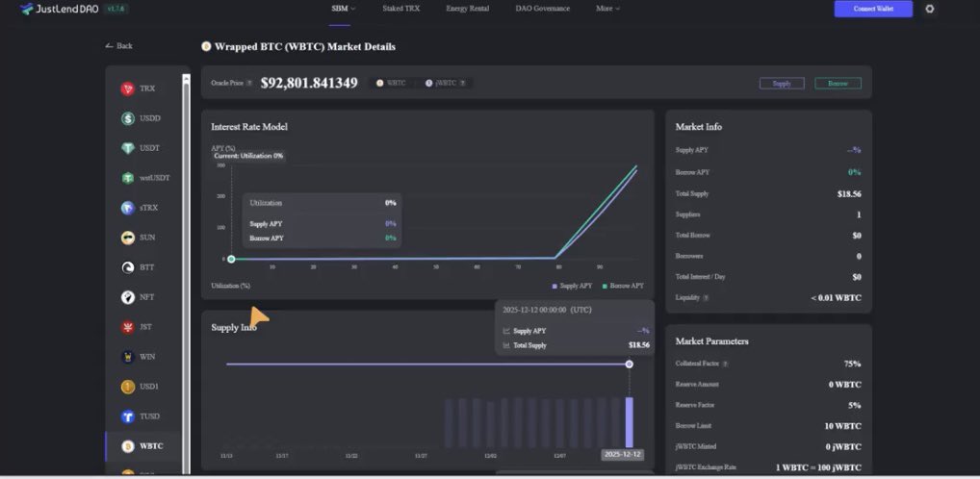Expand the SBM dropdown menu
Screen dimensions: 980x479
(x=343, y=9)
